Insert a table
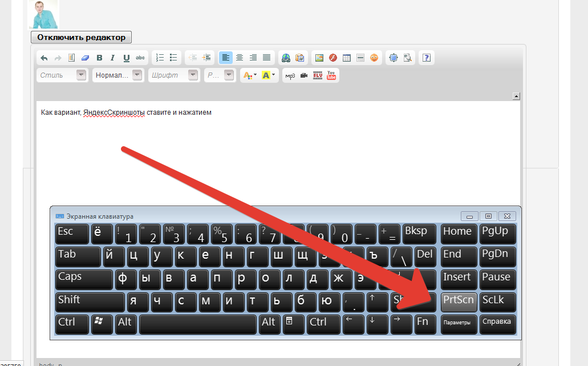 tap(347, 58)
